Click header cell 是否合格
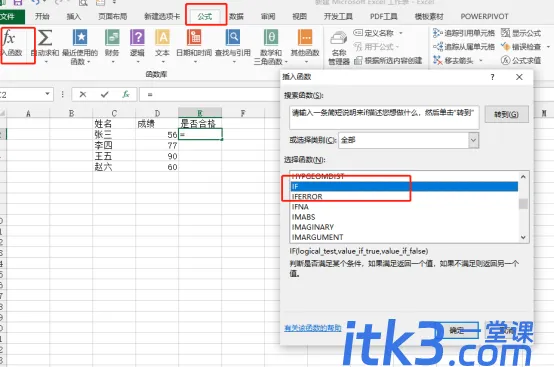 pyautogui.click(x=200, y=124)
